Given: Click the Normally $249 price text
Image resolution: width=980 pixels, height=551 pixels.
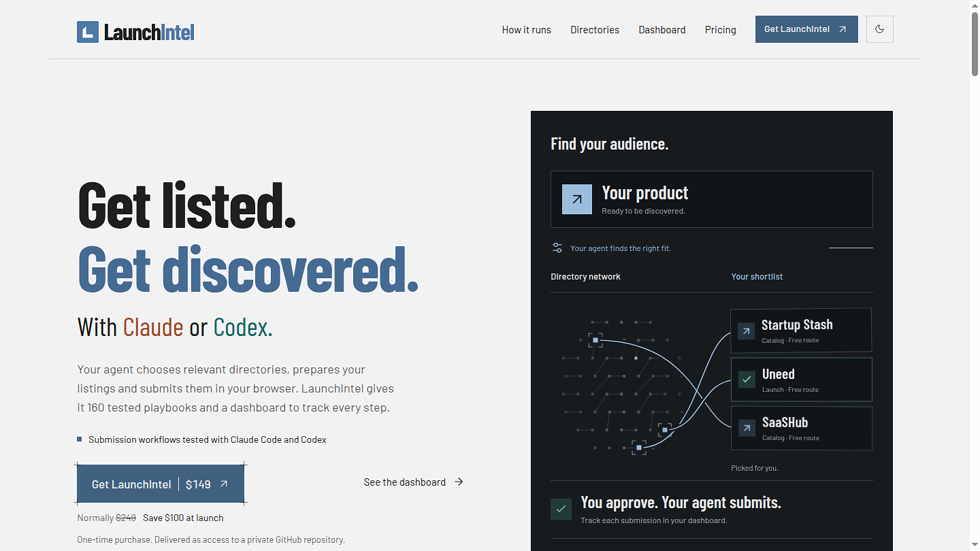Looking at the screenshot, I should tap(107, 518).
